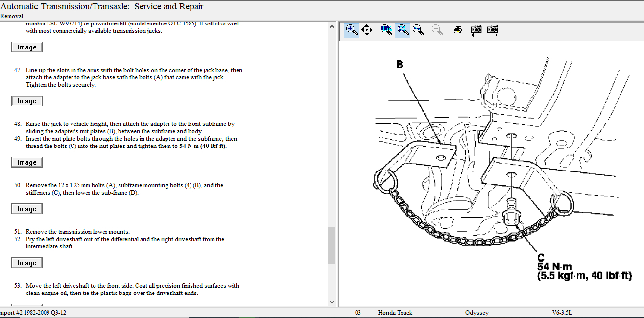This screenshot has height=318, width=644.
Task: Open the Image button under step 49
Action: (27, 163)
